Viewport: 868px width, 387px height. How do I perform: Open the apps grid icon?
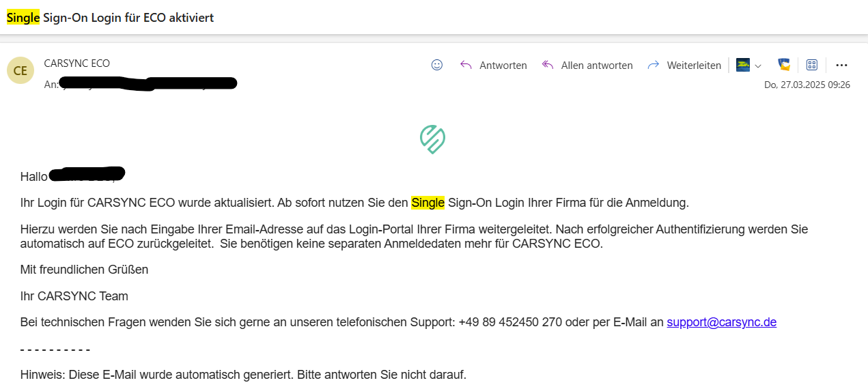coord(812,65)
